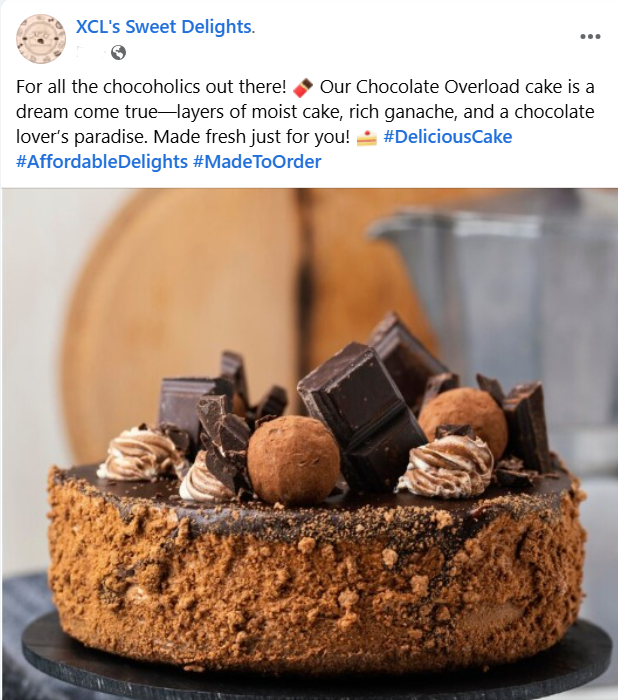Follow the #DeliciousCake hashtag

click(447, 137)
